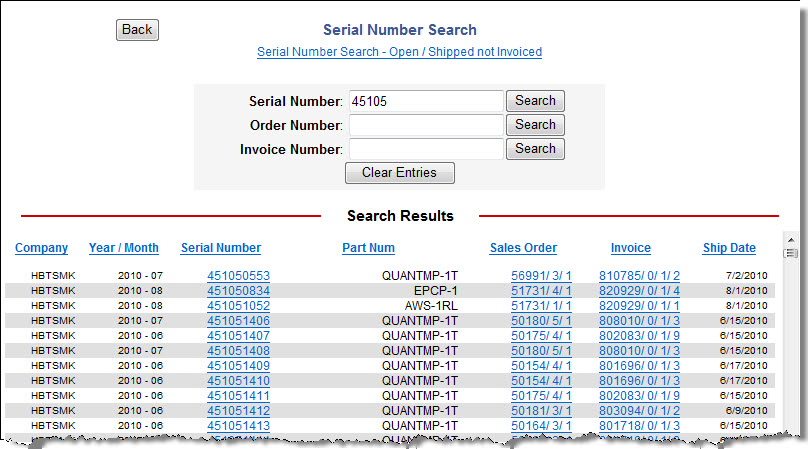Open invoice 810785/ 0/ 1/ 2 link
The height and width of the screenshot is (449, 808).
pos(639,276)
